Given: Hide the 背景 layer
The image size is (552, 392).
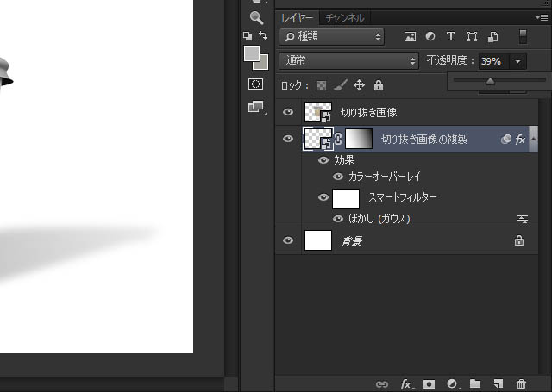Looking at the screenshot, I should coord(288,241).
